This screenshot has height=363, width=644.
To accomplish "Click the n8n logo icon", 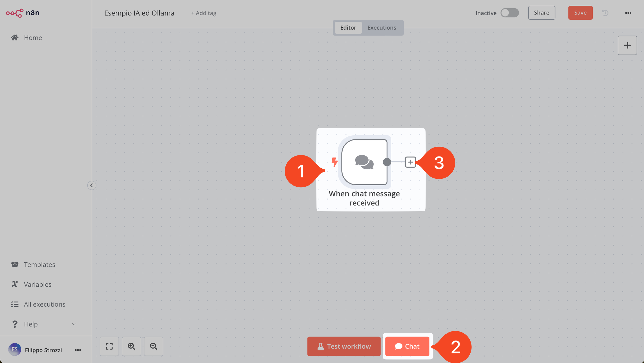I will tap(15, 13).
